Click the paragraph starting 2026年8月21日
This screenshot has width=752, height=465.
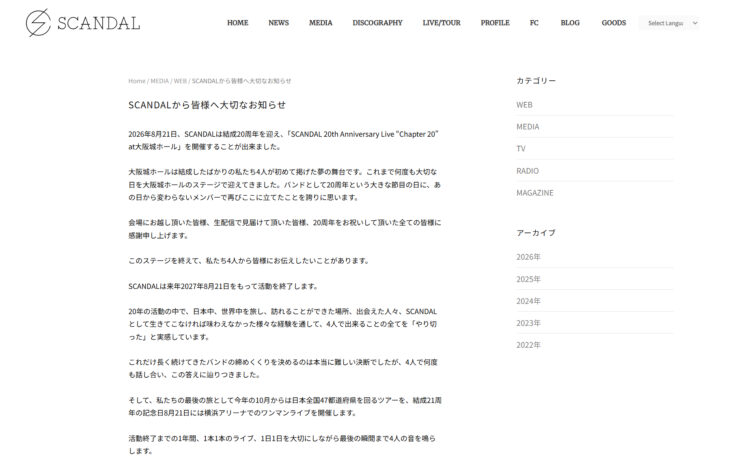pos(283,140)
